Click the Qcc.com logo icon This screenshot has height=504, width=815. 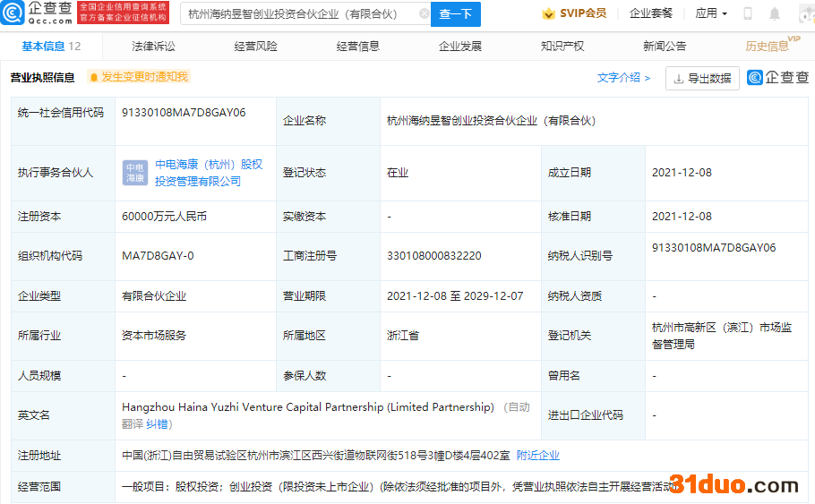[13, 13]
